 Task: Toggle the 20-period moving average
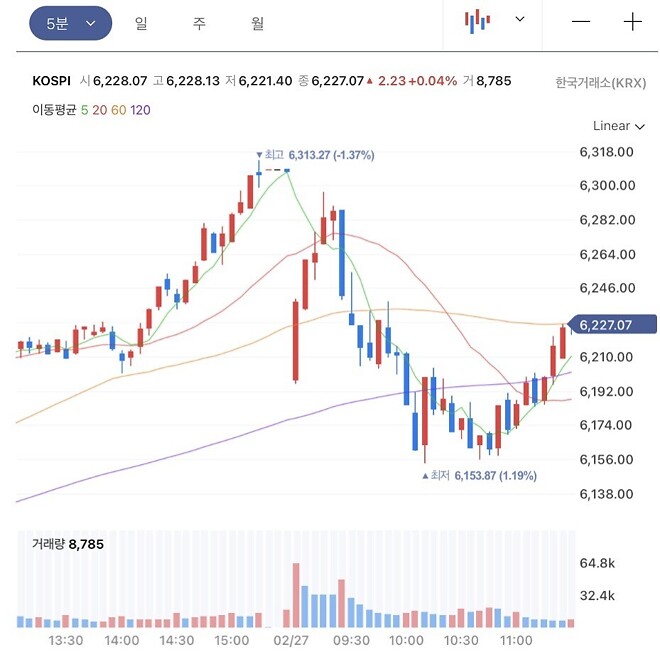click(x=99, y=110)
